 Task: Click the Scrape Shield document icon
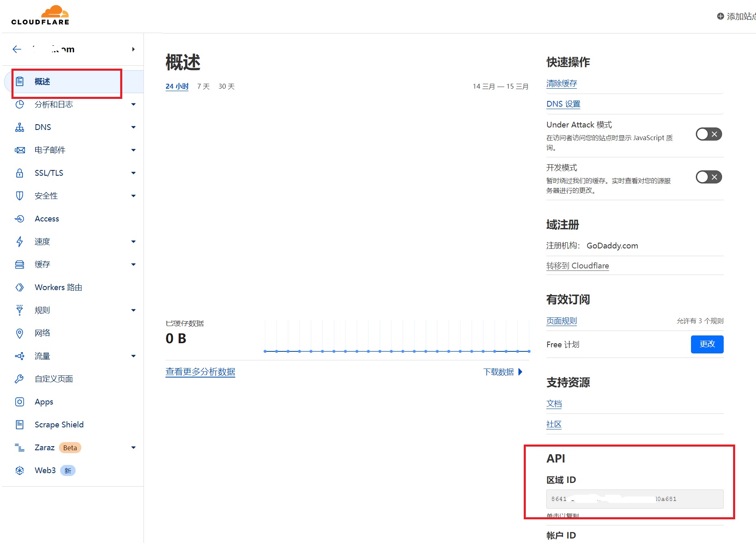(x=20, y=425)
